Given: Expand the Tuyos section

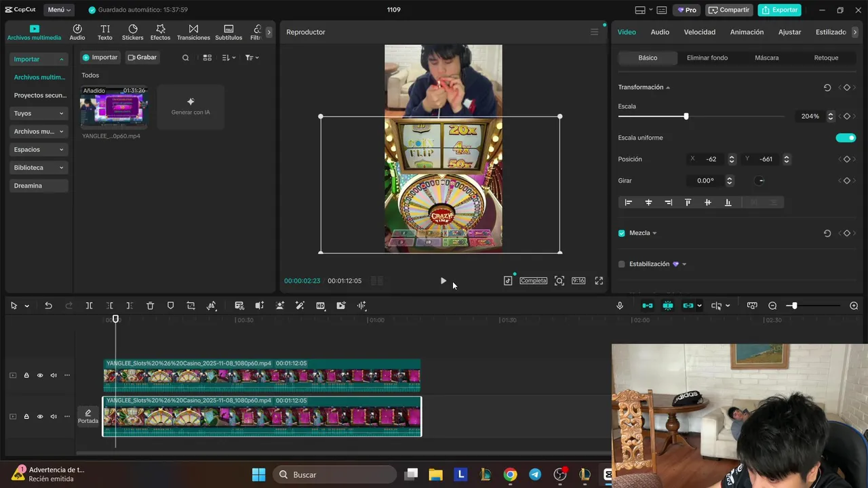Looking at the screenshot, I should point(39,113).
